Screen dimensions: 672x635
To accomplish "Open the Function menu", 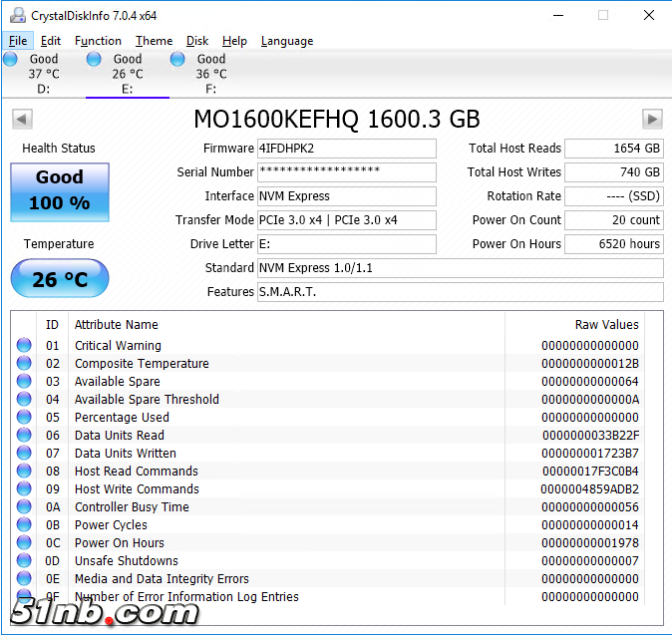I will tap(98, 41).
